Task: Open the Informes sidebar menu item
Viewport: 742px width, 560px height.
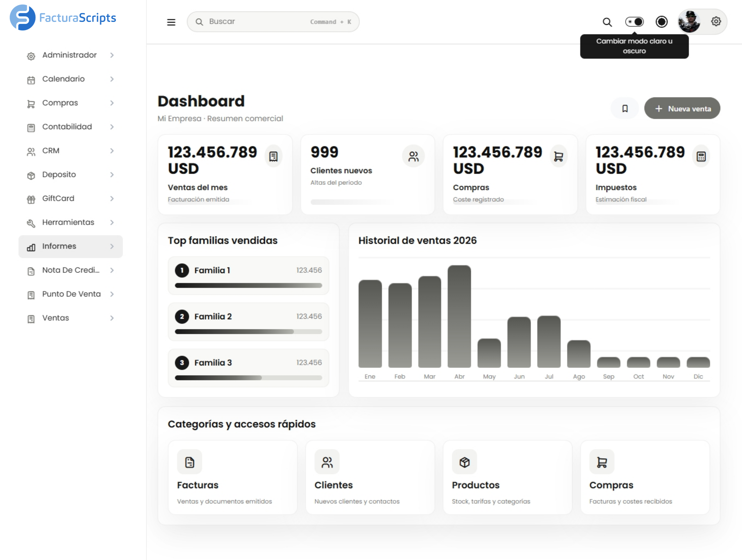Action: pos(70,247)
